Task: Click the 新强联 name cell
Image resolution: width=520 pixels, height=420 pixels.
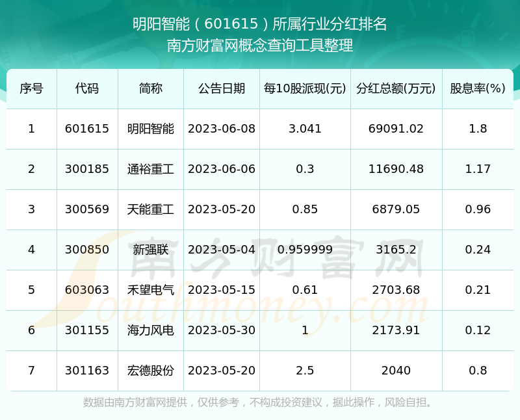Action: coord(151,250)
